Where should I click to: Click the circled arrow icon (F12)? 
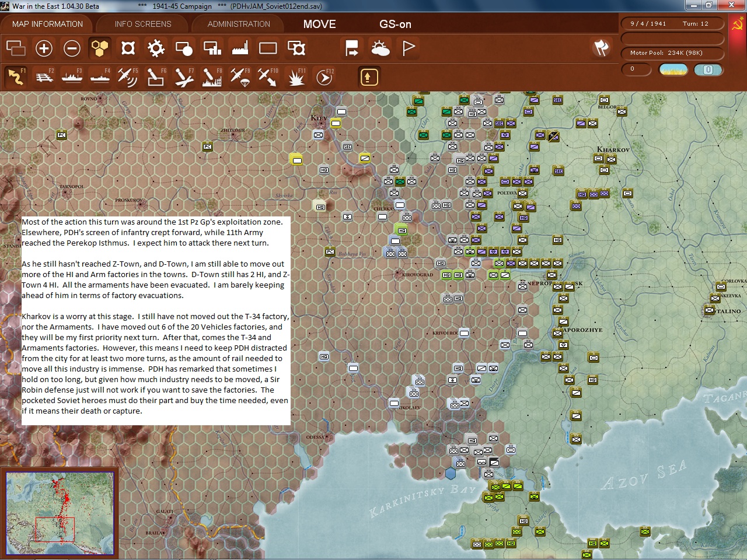click(x=324, y=76)
